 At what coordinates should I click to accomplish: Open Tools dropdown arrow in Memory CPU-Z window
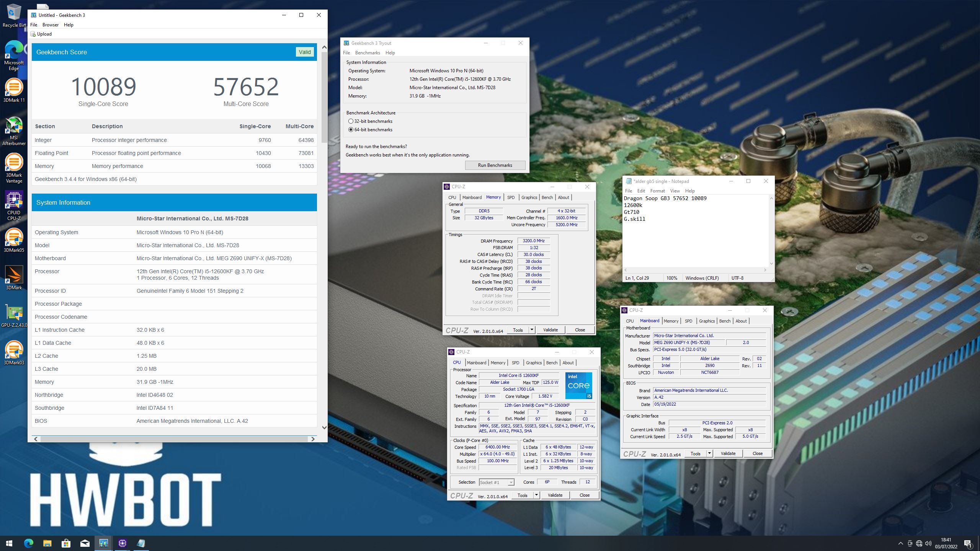point(532,330)
